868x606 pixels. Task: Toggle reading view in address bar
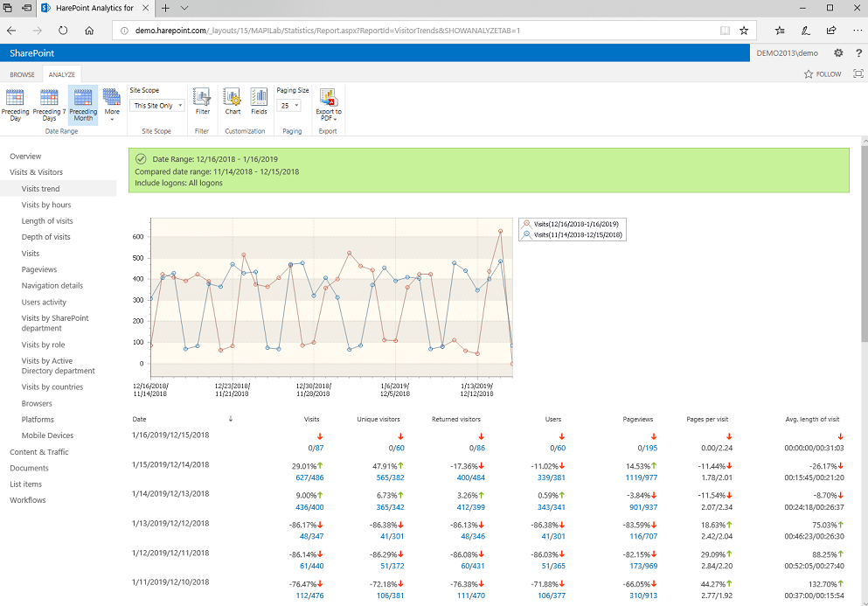[725, 31]
